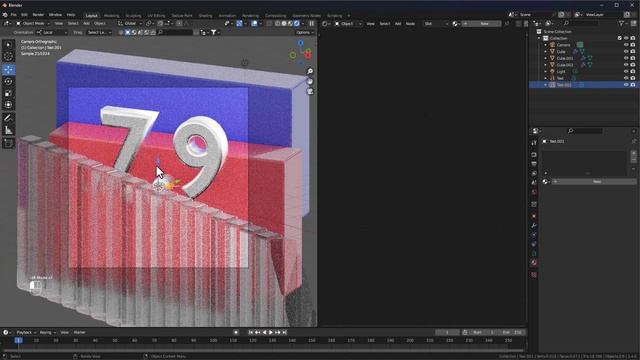
Task: Open Keying dropdown in timeline
Action: 47,332
